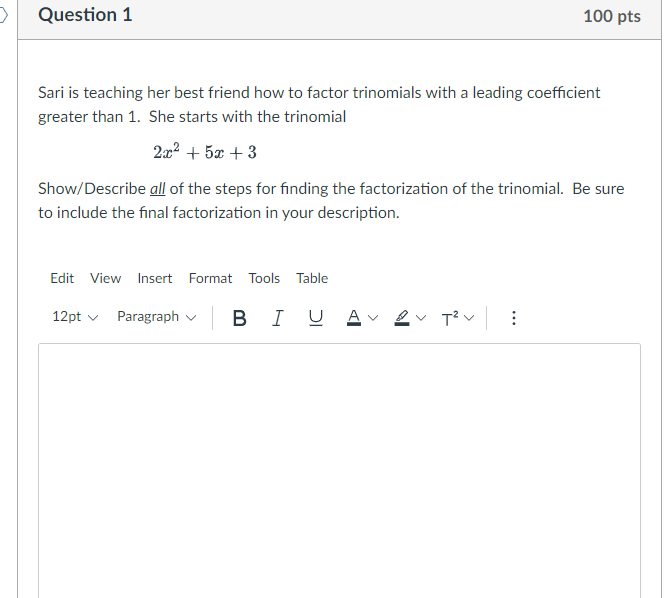This screenshot has width=670, height=598.
Task: Open the Insert menu
Action: [155, 278]
